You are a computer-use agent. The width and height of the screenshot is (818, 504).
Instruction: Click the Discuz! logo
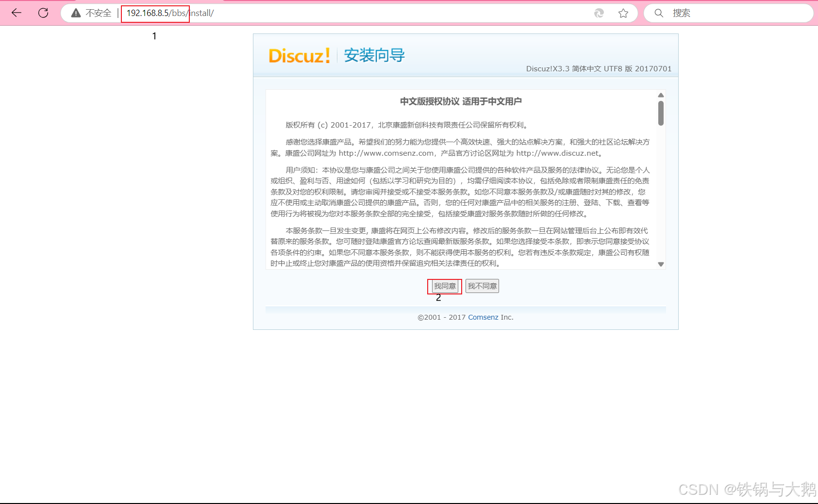coord(300,56)
